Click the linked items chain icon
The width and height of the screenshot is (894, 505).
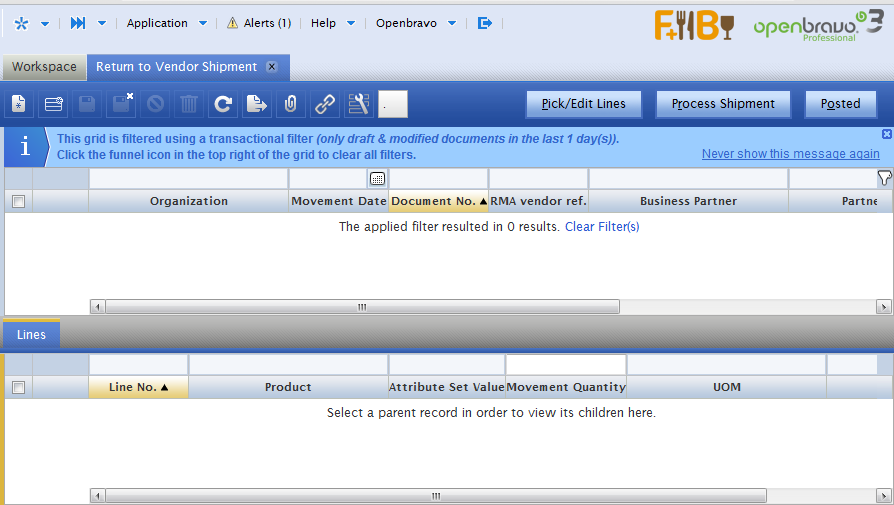(x=324, y=104)
